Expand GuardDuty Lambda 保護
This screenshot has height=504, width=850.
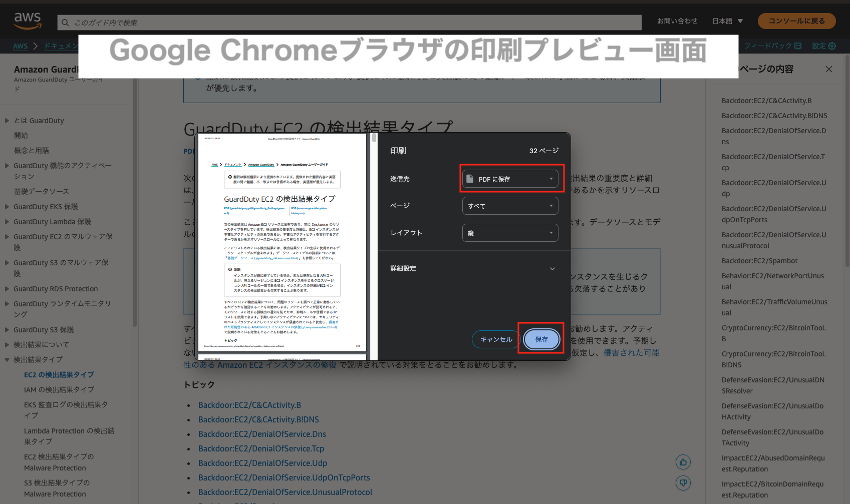(x=7, y=222)
